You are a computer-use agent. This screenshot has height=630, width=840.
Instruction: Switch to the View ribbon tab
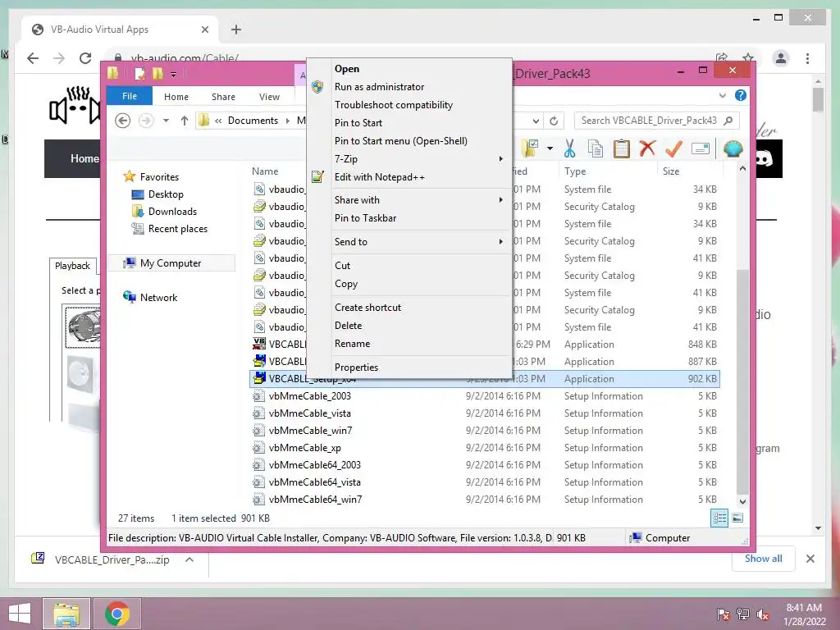(269, 97)
